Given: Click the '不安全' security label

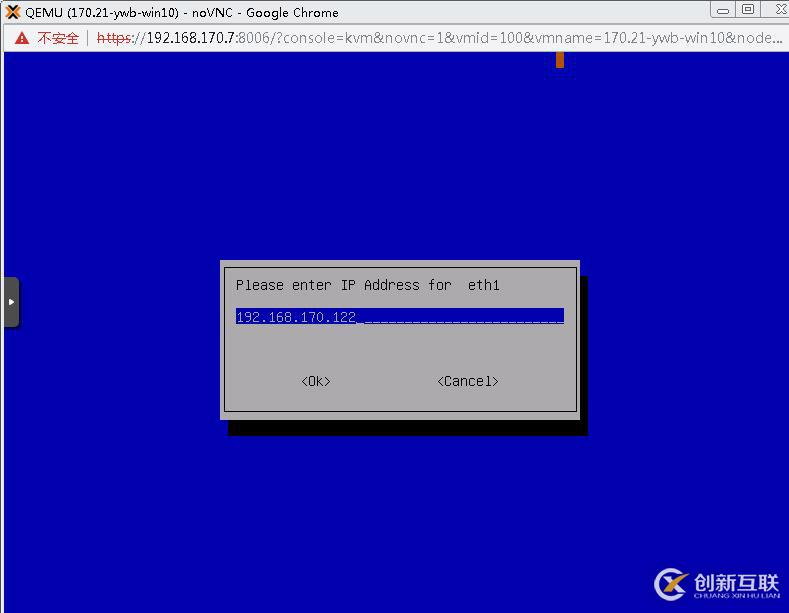Looking at the screenshot, I should click(x=58, y=38).
